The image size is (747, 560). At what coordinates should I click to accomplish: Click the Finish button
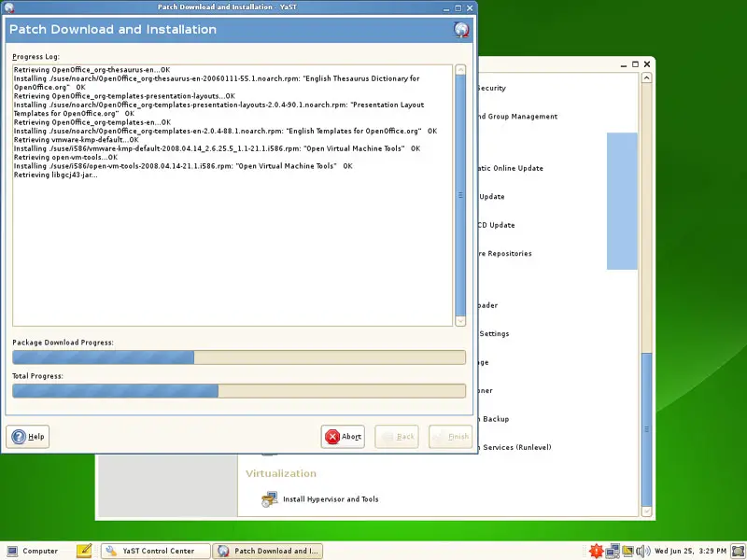pos(451,437)
